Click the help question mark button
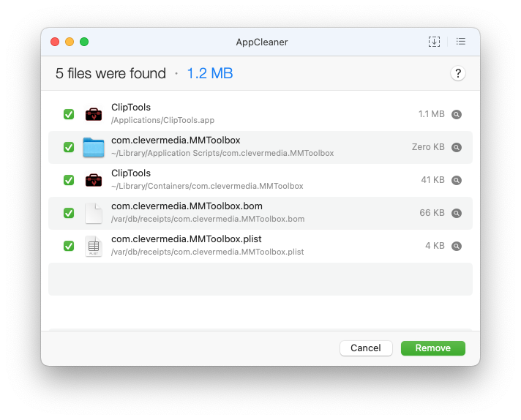Screen dimensions: 521x420 point(458,73)
